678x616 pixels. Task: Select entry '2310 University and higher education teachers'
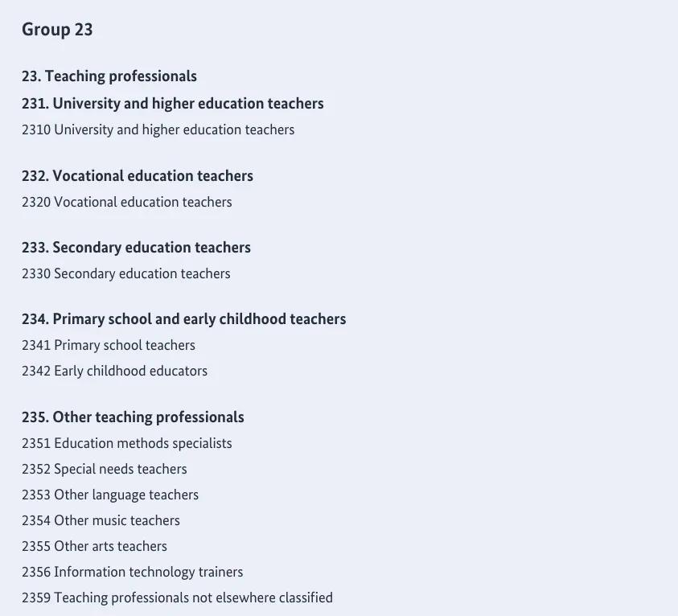pos(158,129)
